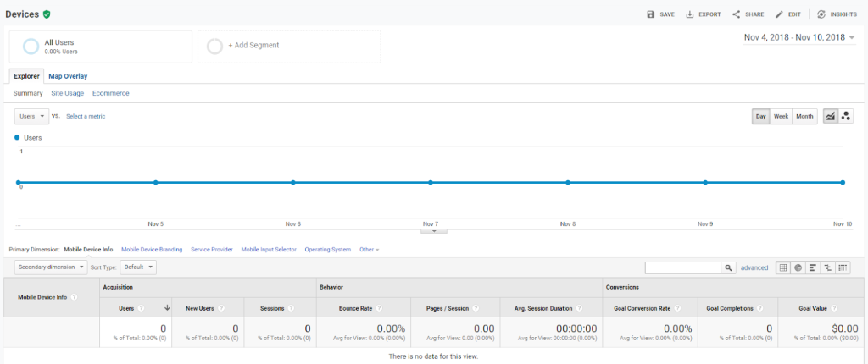Switch to line chart view
Viewport: 868px width, 364px height.
coord(830,116)
